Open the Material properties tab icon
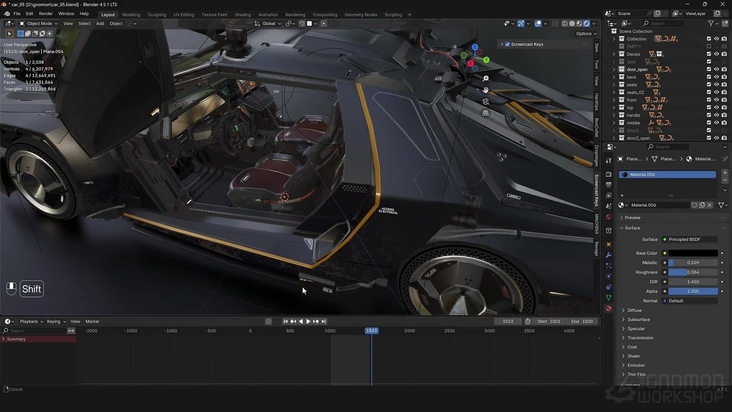732x412 pixels. click(x=609, y=308)
